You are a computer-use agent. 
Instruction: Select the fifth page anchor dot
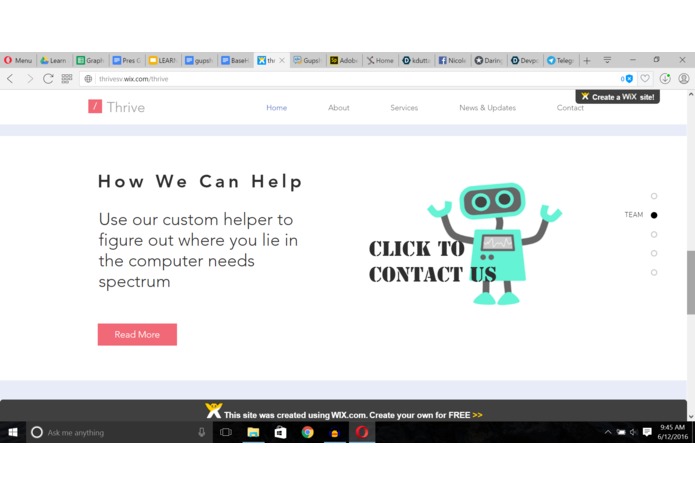tap(654, 272)
